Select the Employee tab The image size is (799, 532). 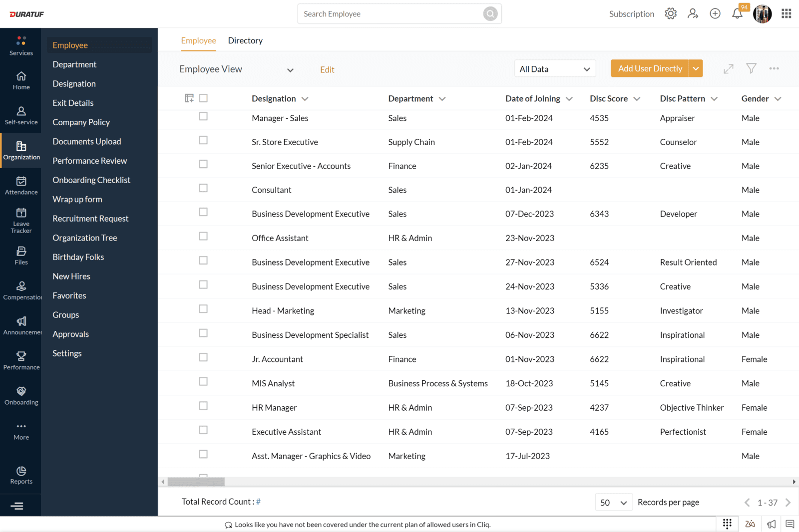pyautogui.click(x=198, y=40)
